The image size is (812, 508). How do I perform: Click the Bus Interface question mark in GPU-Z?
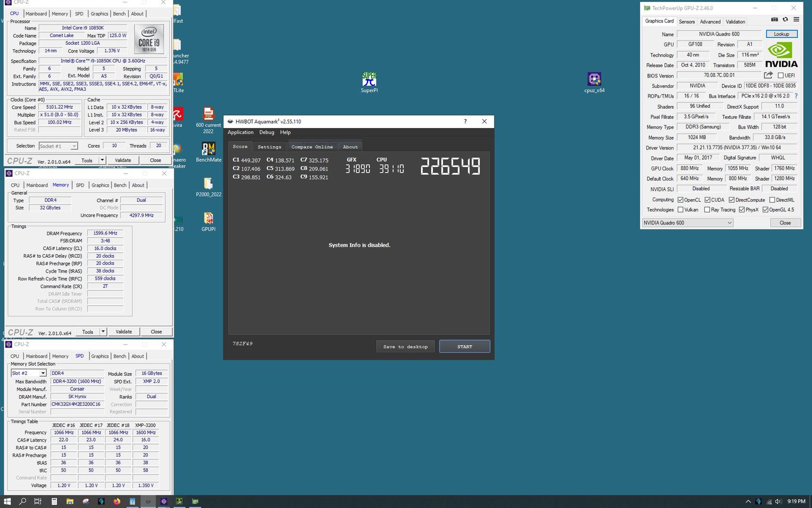click(x=796, y=96)
